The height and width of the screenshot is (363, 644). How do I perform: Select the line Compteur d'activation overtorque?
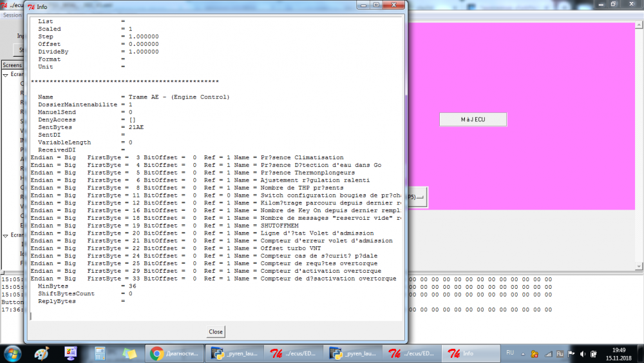pos(206,271)
